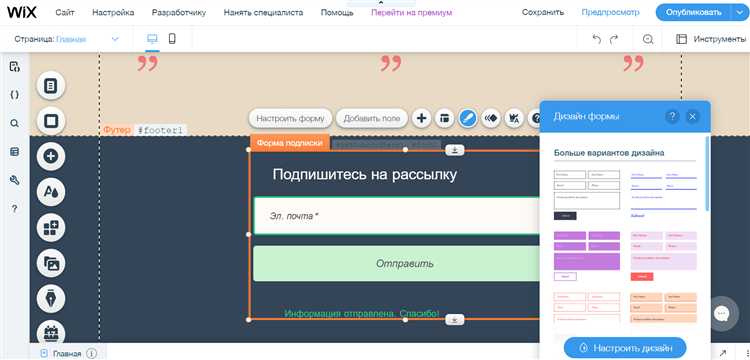This screenshot has width=750, height=360.
Task: Open the Разработчику menu
Action: tap(179, 12)
